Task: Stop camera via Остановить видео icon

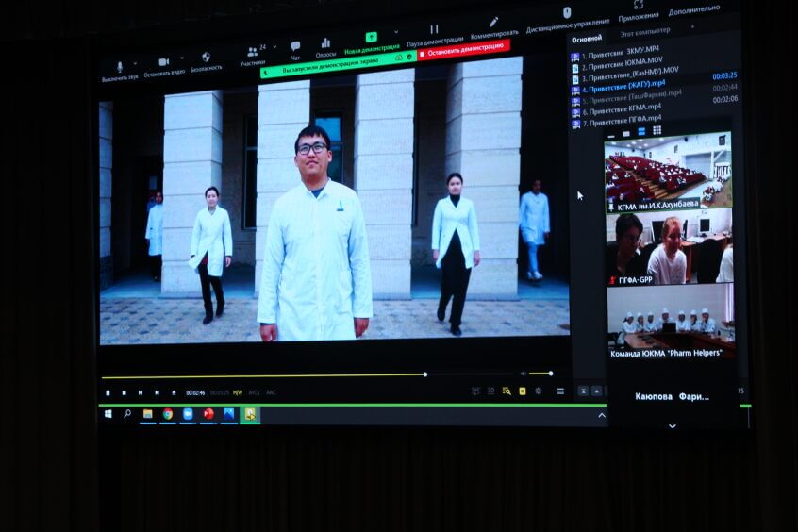Action: tap(163, 63)
